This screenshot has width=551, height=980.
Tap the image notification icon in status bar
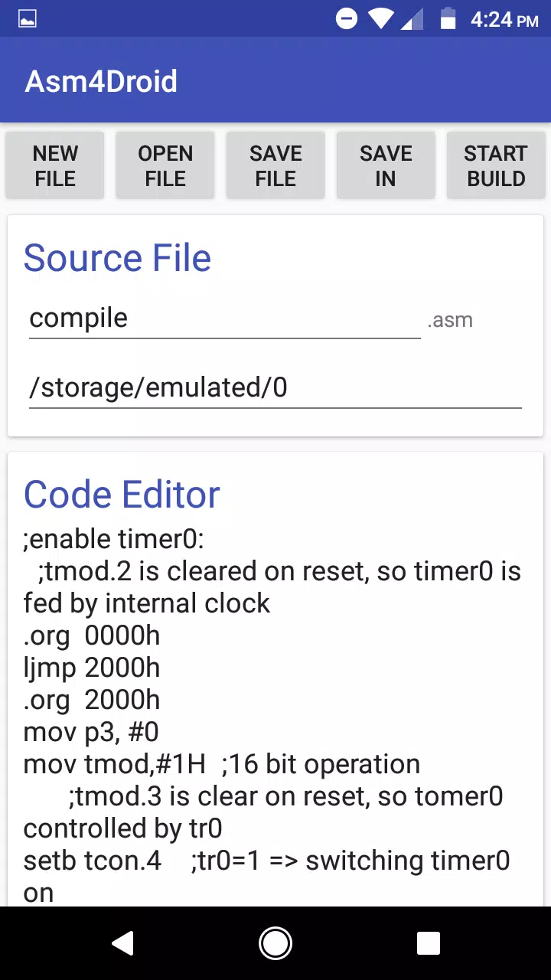28,19
